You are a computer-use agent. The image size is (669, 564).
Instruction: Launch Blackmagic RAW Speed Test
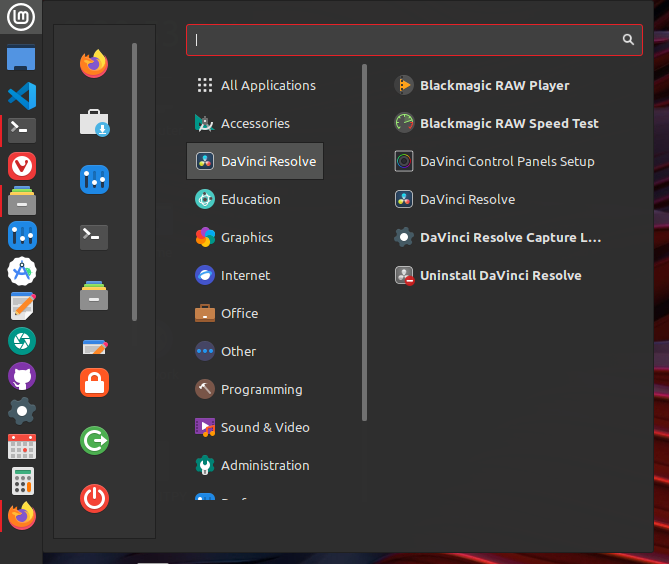(x=496, y=123)
